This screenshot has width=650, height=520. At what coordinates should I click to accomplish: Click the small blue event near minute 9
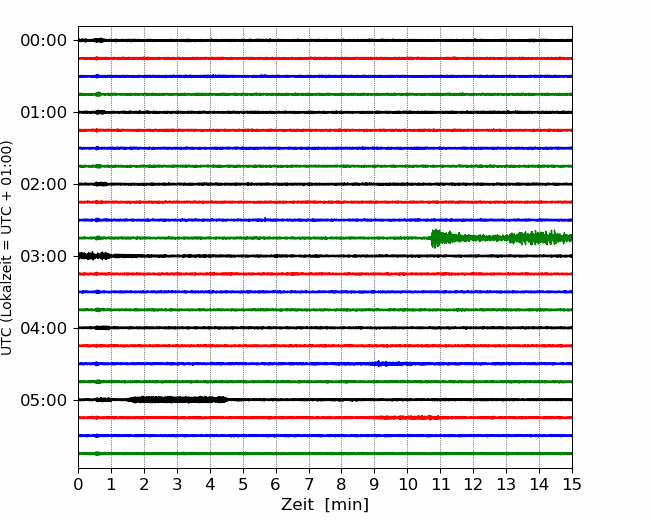click(x=386, y=364)
